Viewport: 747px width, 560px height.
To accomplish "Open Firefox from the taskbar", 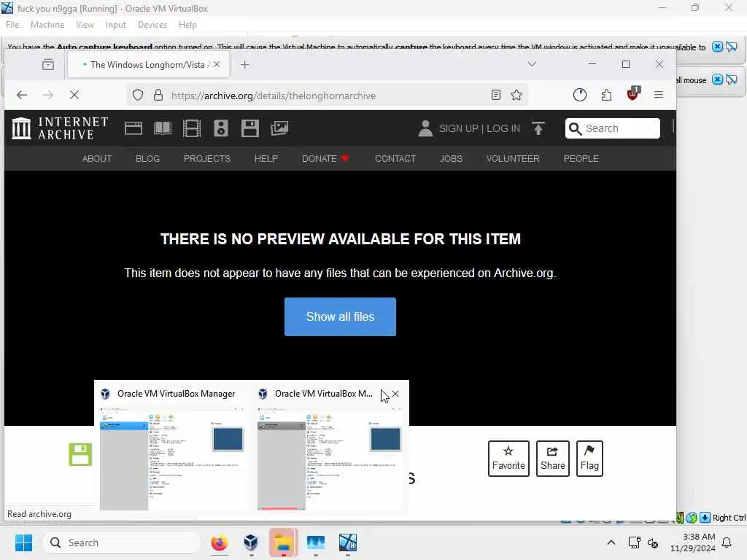I will [219, 542].
